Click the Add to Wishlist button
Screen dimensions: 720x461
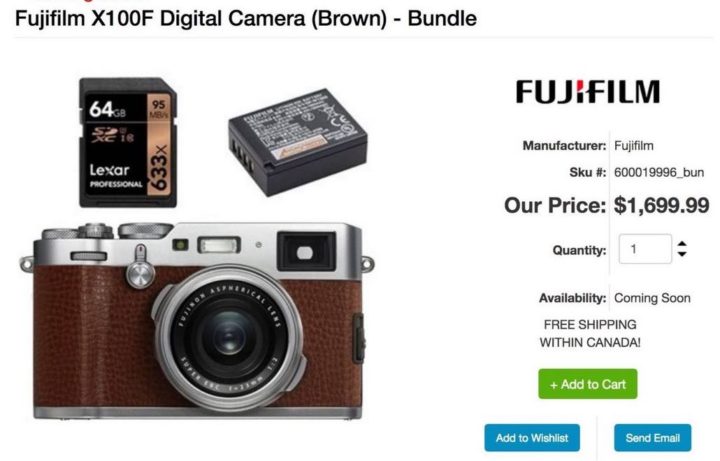coord(532,438)
